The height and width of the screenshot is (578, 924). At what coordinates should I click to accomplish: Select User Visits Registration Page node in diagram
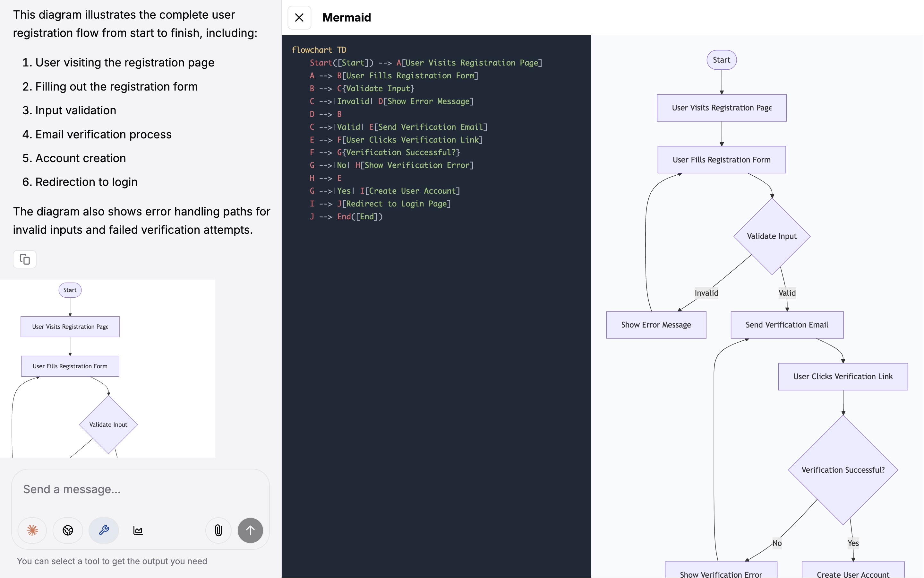pyautogui.click(x=722, y=108)
